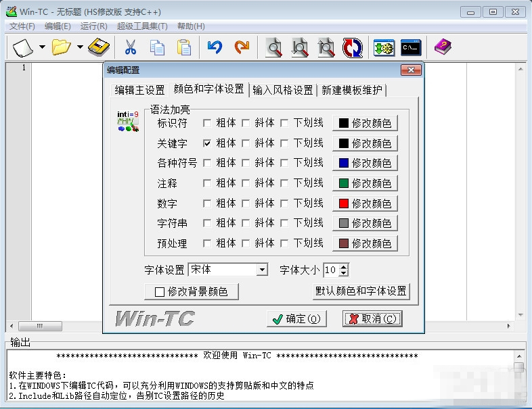Expand the open folder dropdown arrow
The height and width of the screenshot is (409, 532).
point(80,47)
